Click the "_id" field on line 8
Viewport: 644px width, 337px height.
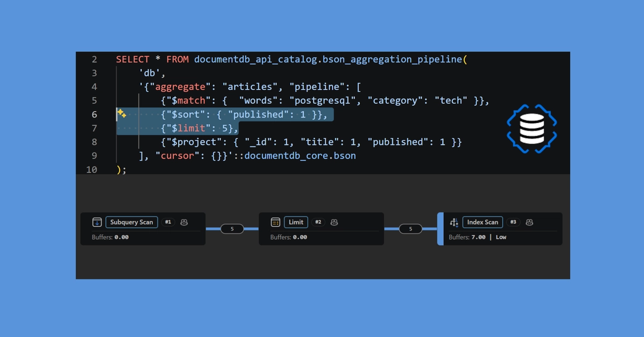tap(259, 142)
